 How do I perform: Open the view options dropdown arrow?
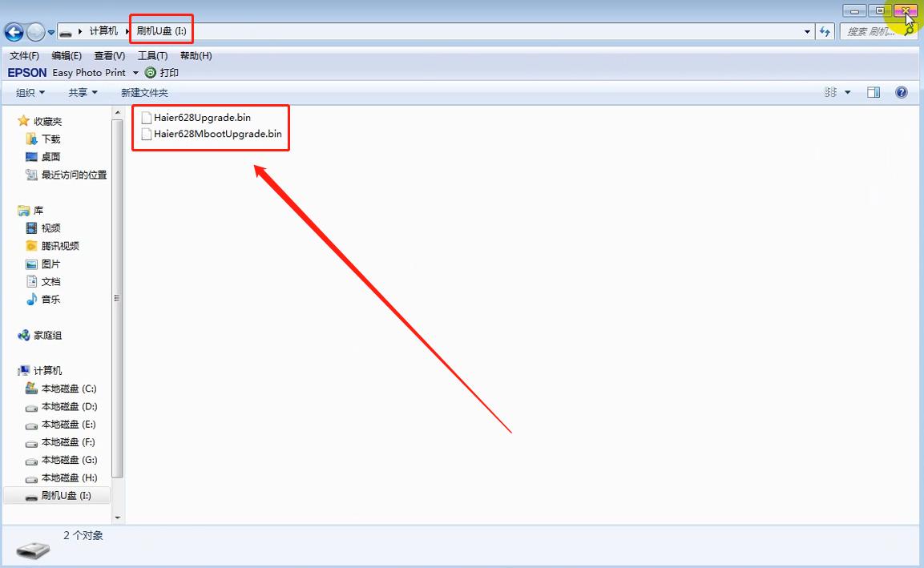(847, 92)
